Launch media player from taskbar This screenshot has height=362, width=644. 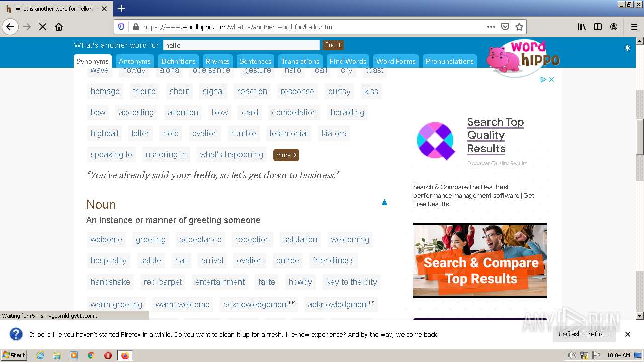[74, 355]
